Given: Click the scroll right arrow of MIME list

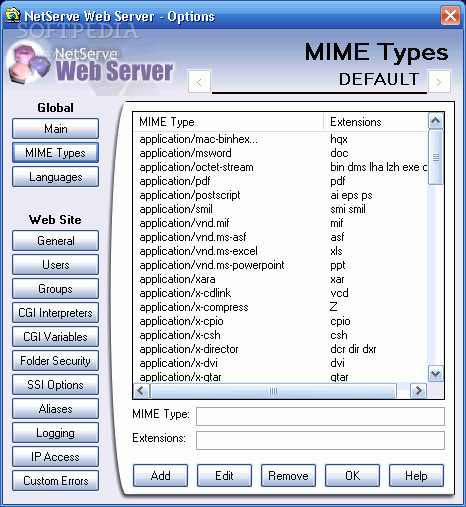Looking at the screenshot, I should pos(418,391).
